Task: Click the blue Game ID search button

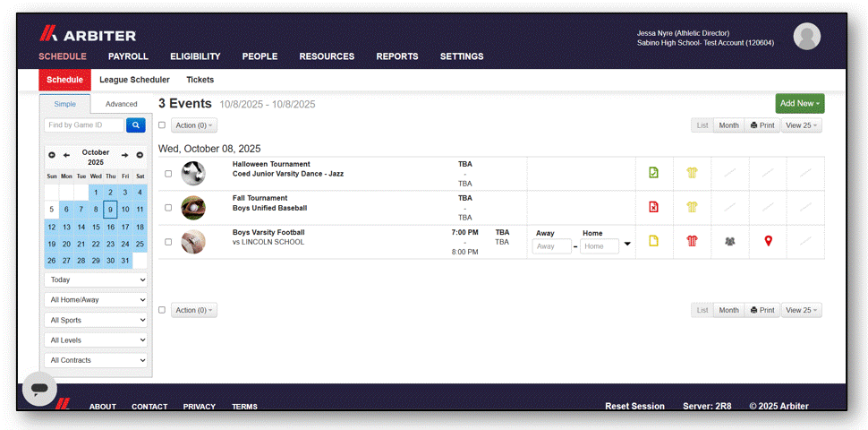Action: pyautogui.click(x=136, y=125)
